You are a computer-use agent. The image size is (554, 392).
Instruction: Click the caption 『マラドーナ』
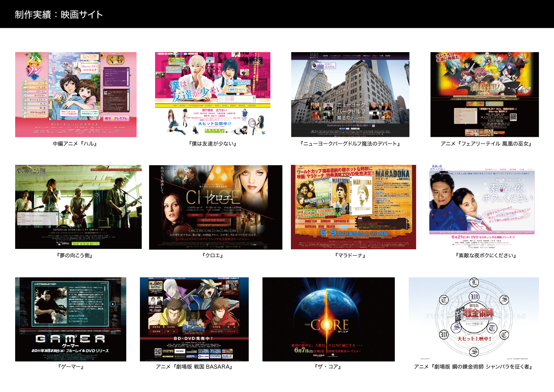350,256
